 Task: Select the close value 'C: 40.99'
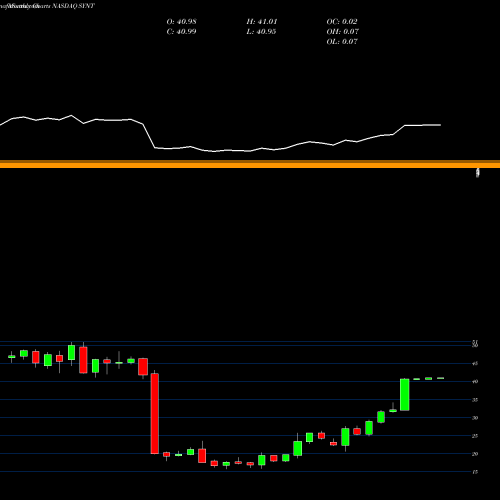(x=181, y=32)
